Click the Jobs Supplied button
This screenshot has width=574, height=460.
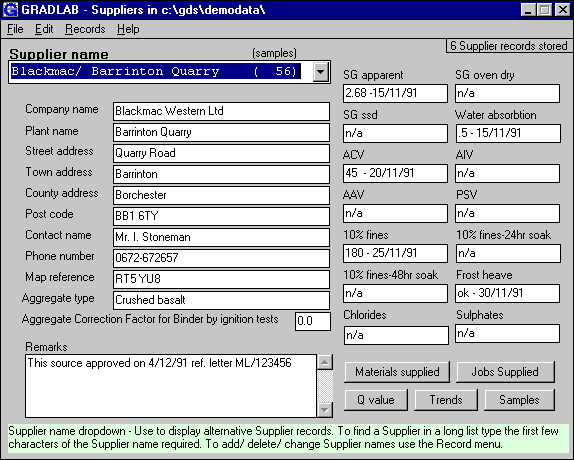point(505,372)
